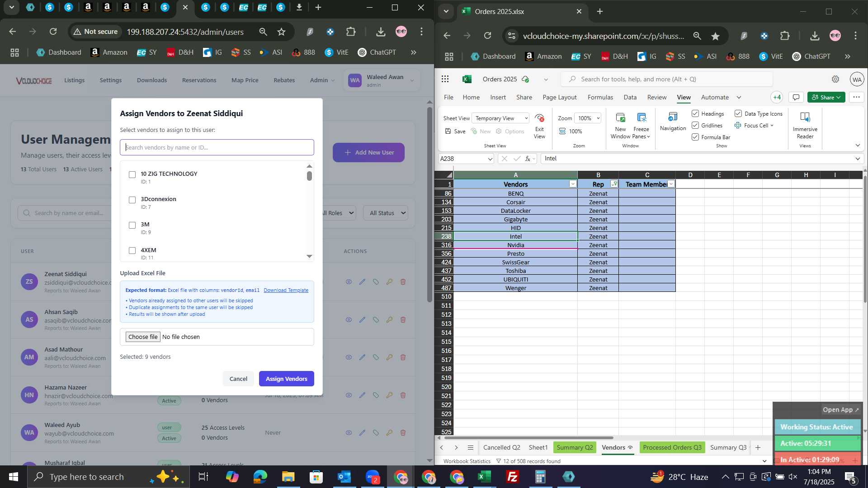Viewport: 868px width, 488px height.
Task: Open the Sheet View Temporary View dropdown
Action: [500, 118]
